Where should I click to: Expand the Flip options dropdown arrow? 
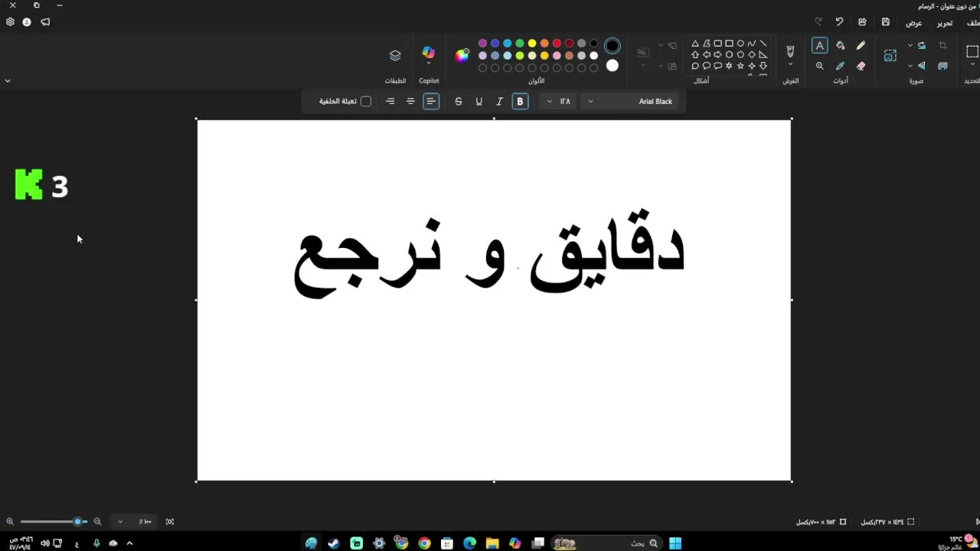tap(910, 66)
